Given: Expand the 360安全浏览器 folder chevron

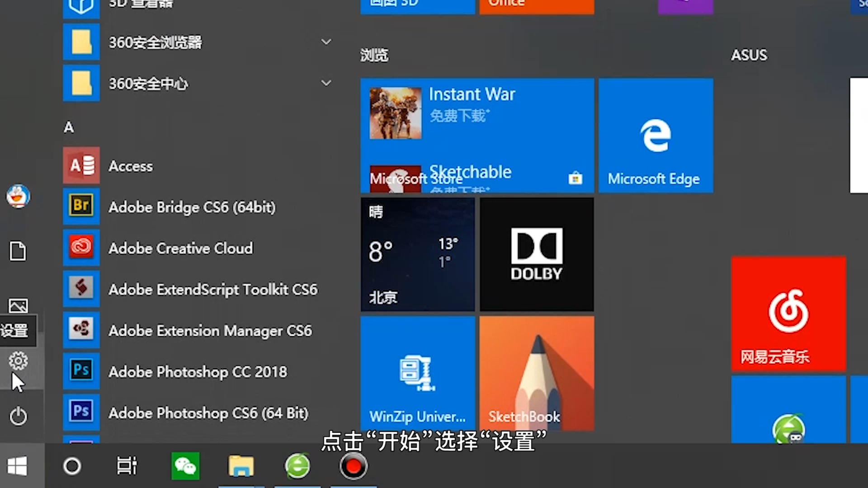Looking at the screenshot, I should 326,42.
